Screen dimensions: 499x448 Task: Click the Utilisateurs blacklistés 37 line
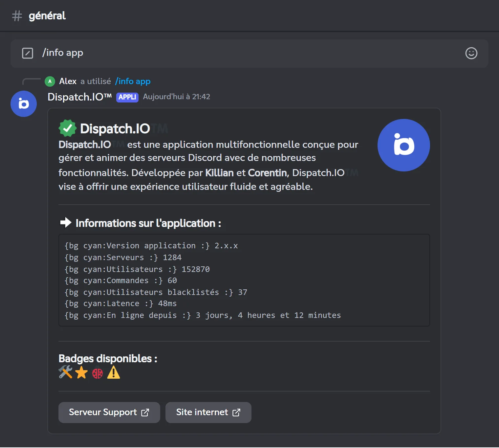pos(156,293)
